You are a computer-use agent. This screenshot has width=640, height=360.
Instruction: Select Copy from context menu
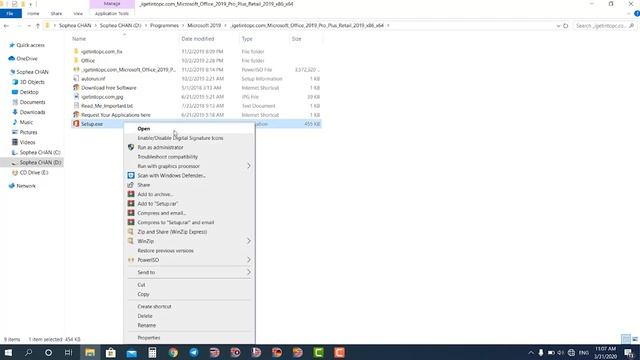143,294
